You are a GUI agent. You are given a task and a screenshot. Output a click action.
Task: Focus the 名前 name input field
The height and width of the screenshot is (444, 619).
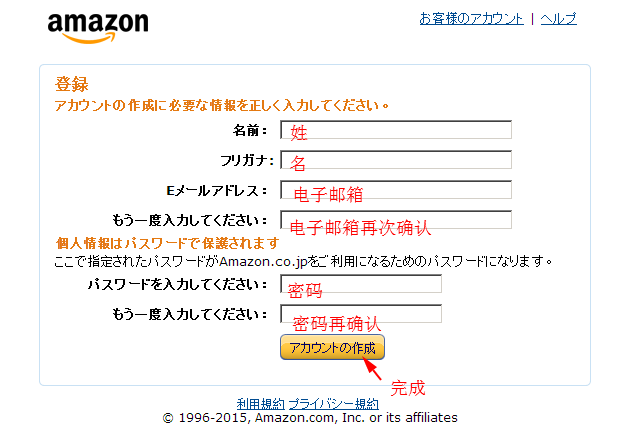tap(396, 130)
